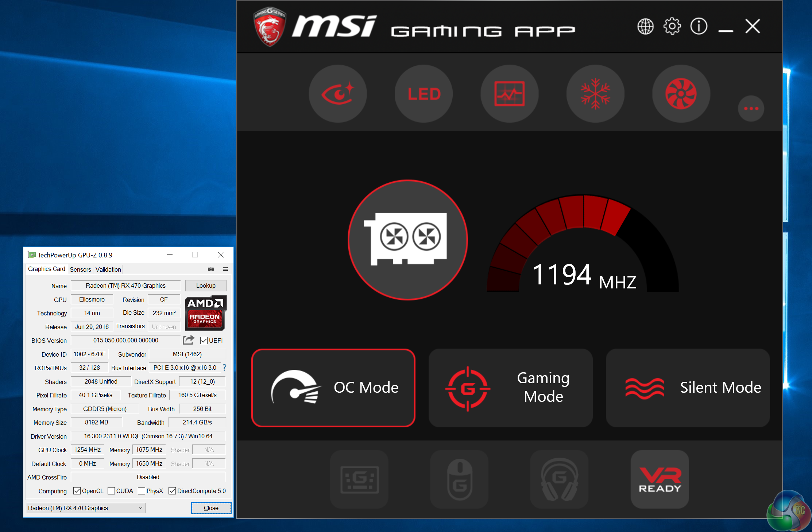Click the globe language icon
Image resolution: width=812 pixels, height=532 pixels.
[645, 26]
